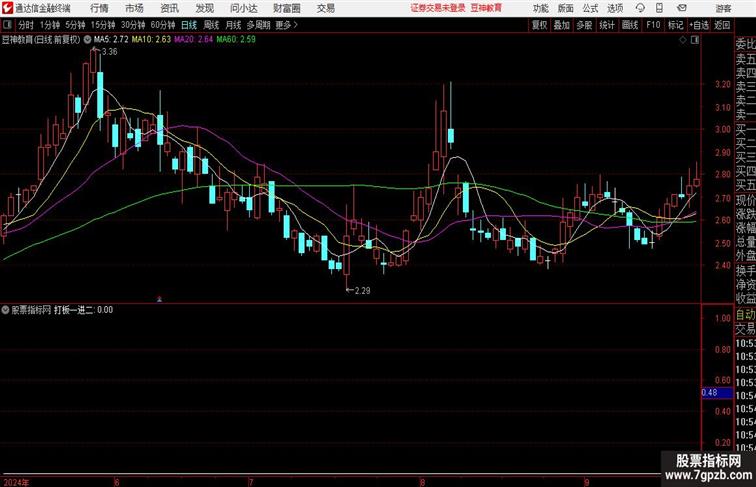Toggle the left side panel icon
The image size is (756, 487).
(x=7, y=25)
